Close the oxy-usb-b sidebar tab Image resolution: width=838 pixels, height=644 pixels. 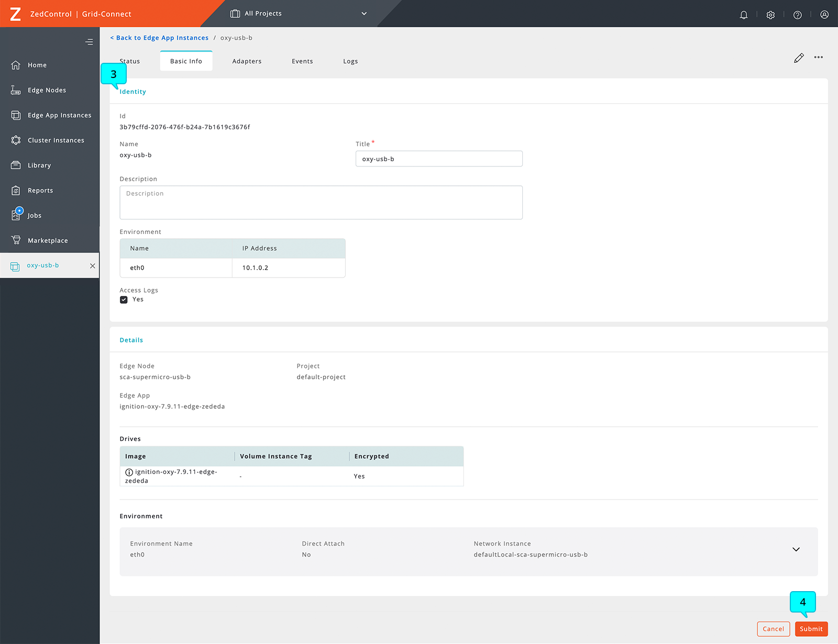click(x=93, y=266)
